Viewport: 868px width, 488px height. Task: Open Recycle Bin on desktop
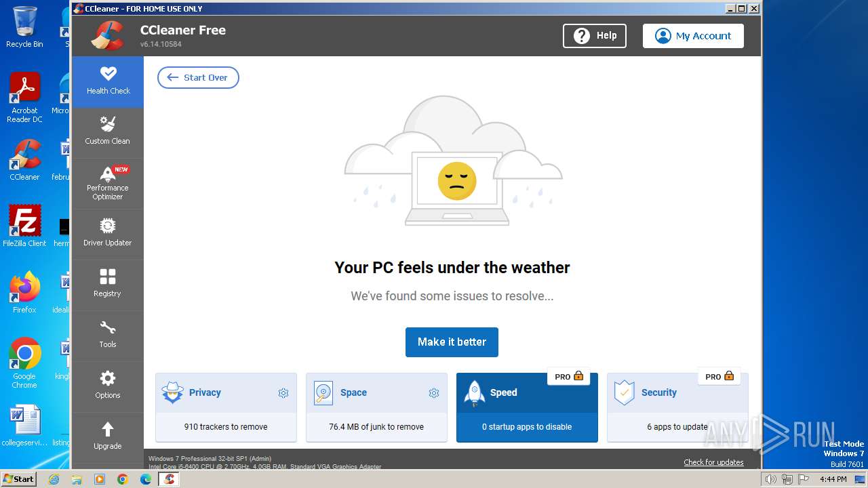coord(24,27)
